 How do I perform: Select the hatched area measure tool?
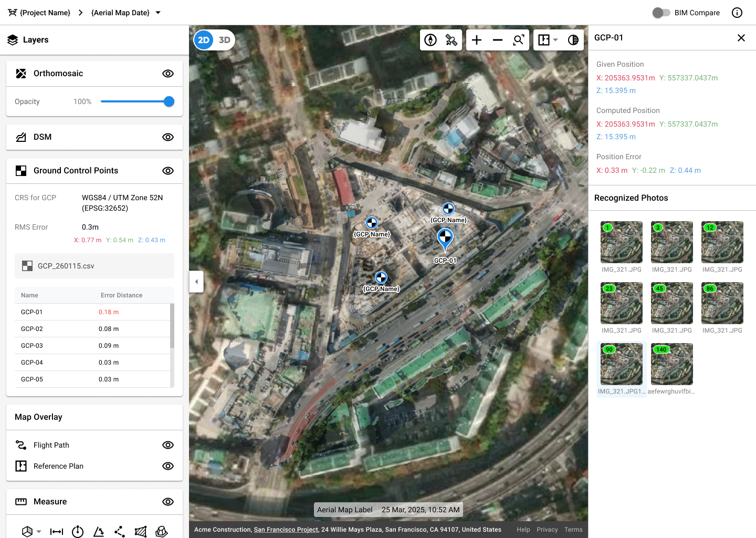141,532
